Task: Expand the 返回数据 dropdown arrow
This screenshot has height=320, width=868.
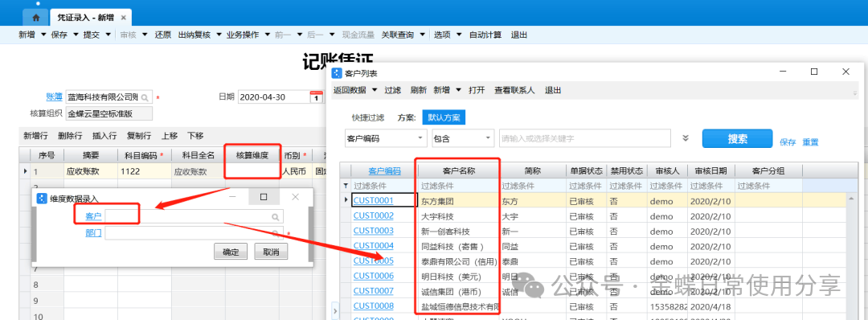Action: click(x=375, y=90)
